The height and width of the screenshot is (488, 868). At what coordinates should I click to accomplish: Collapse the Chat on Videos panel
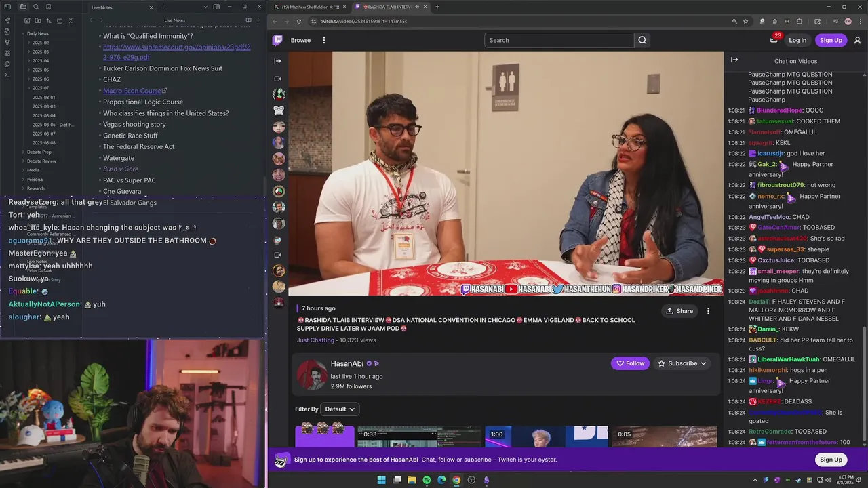(x=734, y=60)
